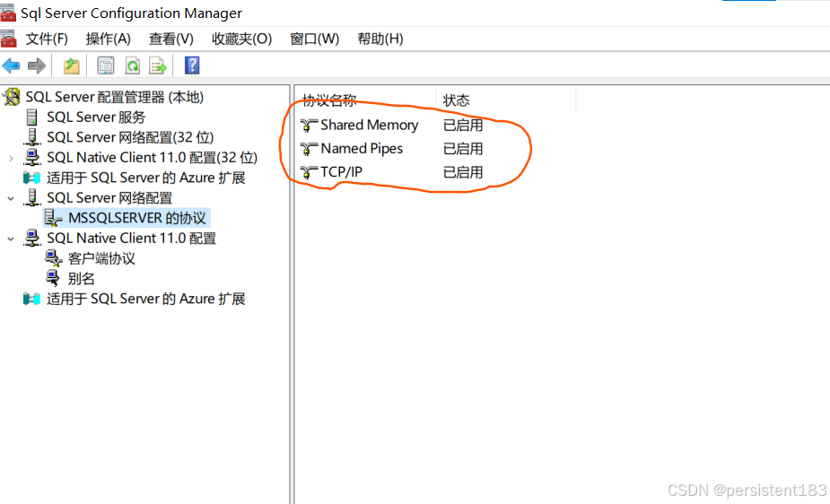Click 已启用 status of Shared Memory

pos(463,126)
